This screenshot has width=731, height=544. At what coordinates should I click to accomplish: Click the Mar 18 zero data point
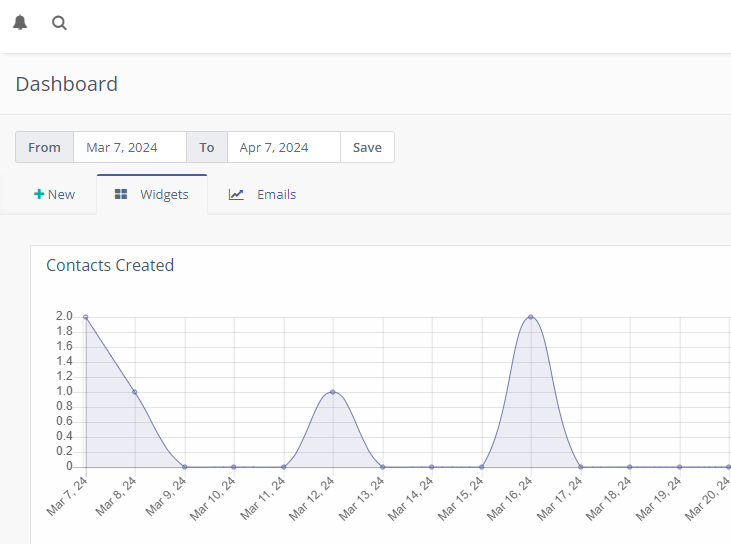(629, 467)
